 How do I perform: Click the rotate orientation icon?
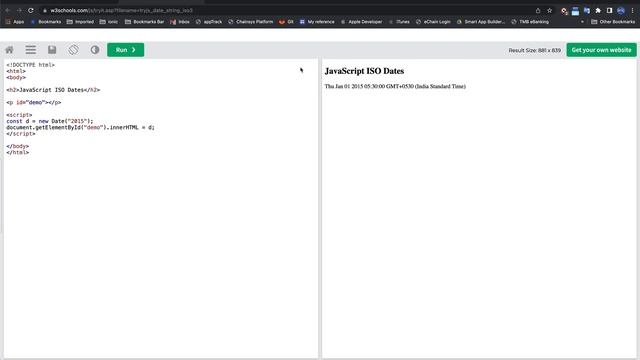[x=73, y=50]
